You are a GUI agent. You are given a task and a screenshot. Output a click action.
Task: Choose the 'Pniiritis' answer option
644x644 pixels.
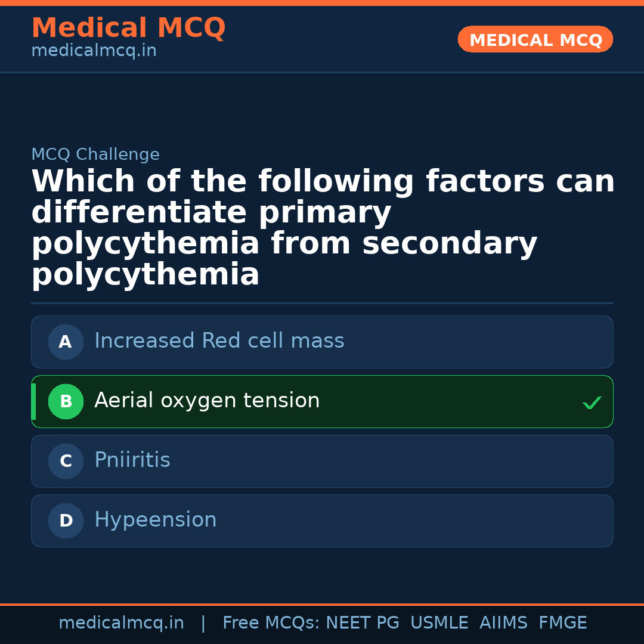132,460
